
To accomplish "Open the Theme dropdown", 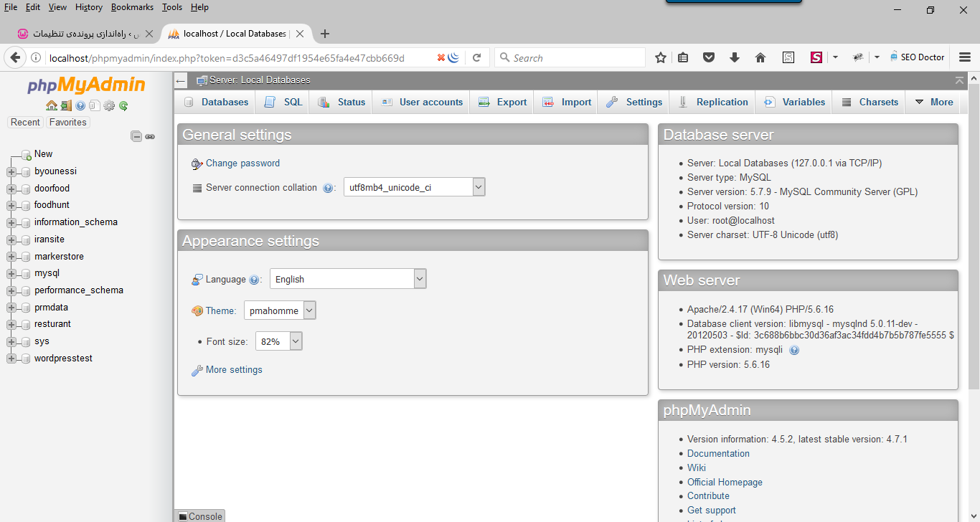I will coord(280,310).
